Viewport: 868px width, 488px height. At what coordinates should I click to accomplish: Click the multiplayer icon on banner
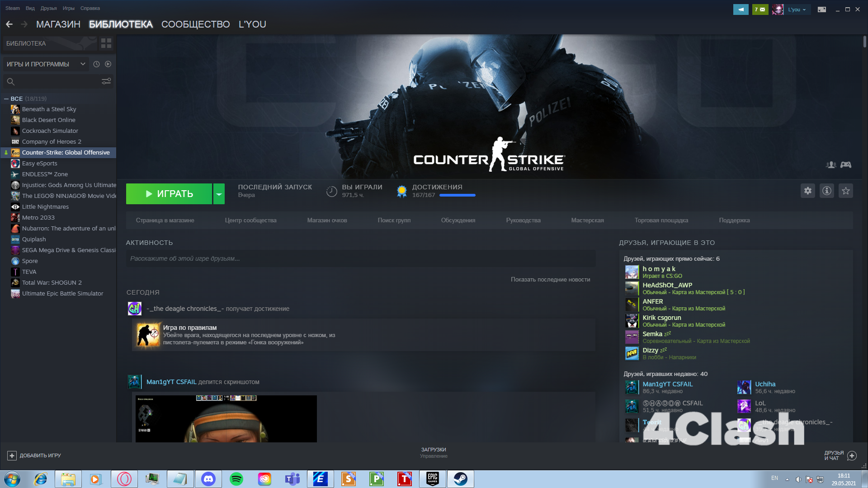[831, 165]
